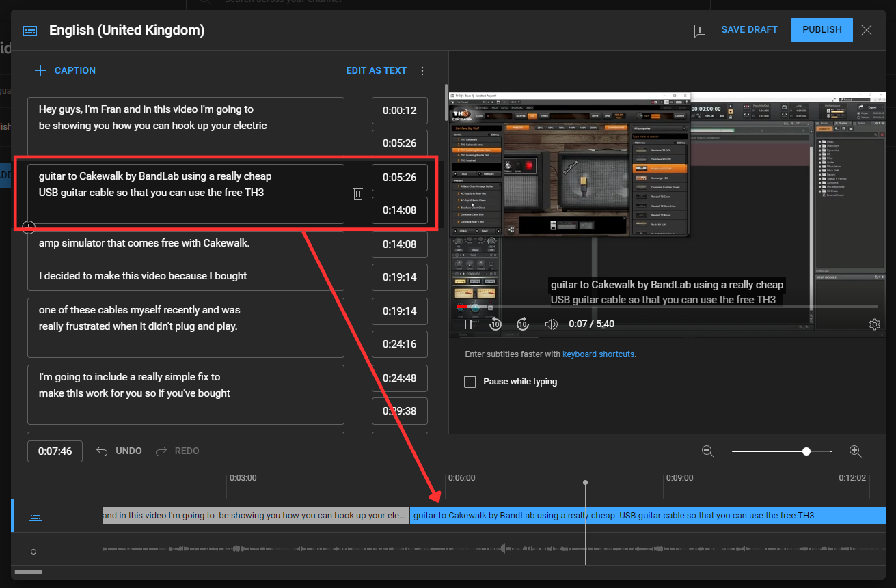The height and width of the screenshot is (588, 896).
Task: Zoom in the timeline with plus magnifier
Action: coord(855,451)
